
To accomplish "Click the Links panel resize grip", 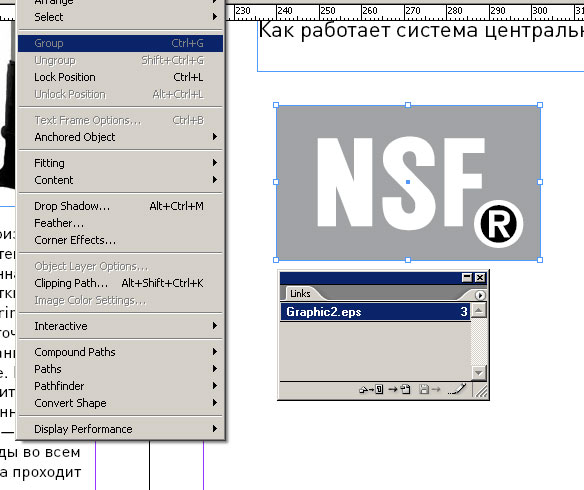I will [x=482, y=391].
